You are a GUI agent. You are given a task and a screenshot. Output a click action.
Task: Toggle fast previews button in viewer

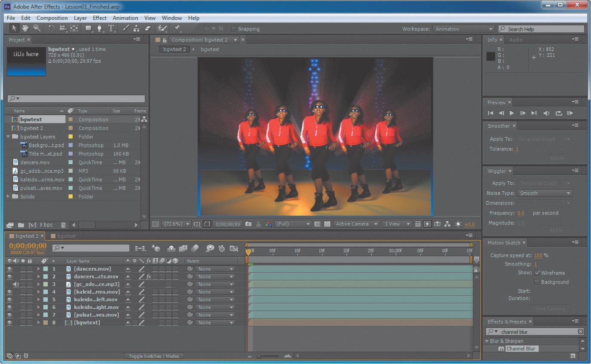point(427,224)
